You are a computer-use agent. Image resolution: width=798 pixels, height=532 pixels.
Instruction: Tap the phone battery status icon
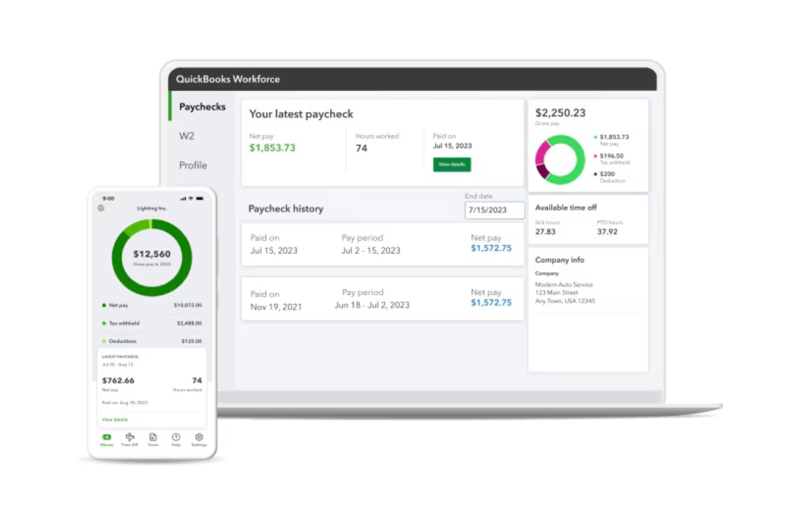[x=200, y=198]
